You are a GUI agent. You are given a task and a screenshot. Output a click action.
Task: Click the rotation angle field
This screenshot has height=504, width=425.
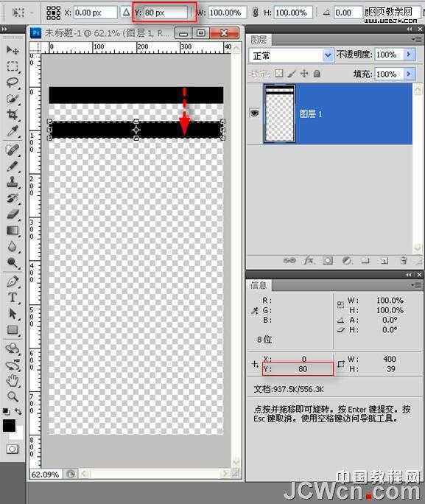(x=348, y=13)
